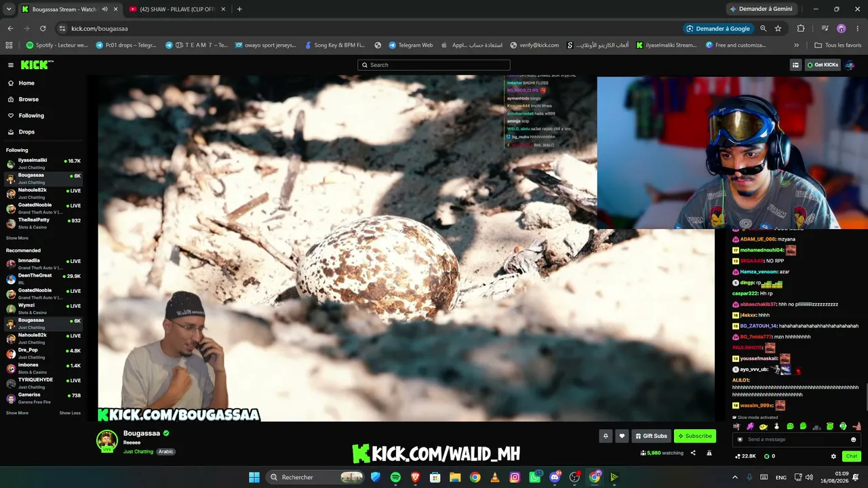Open VLC media player from taskbar

495,477
